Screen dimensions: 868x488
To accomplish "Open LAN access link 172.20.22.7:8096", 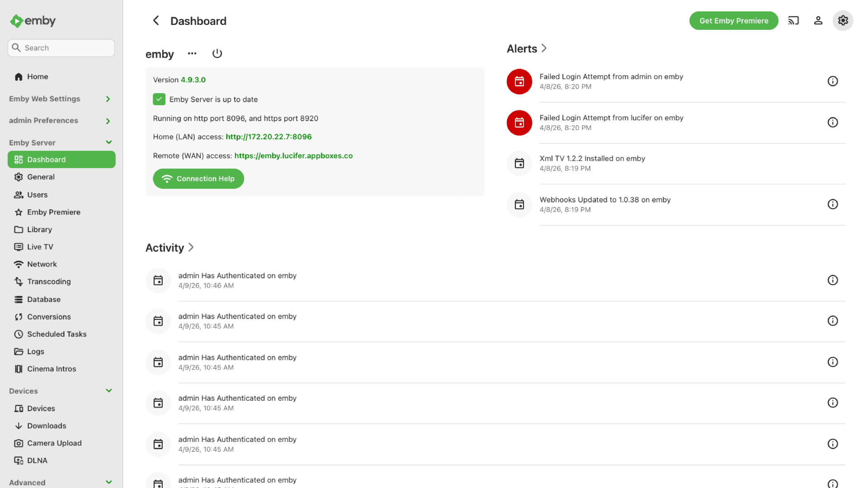I will coord(269,137).
